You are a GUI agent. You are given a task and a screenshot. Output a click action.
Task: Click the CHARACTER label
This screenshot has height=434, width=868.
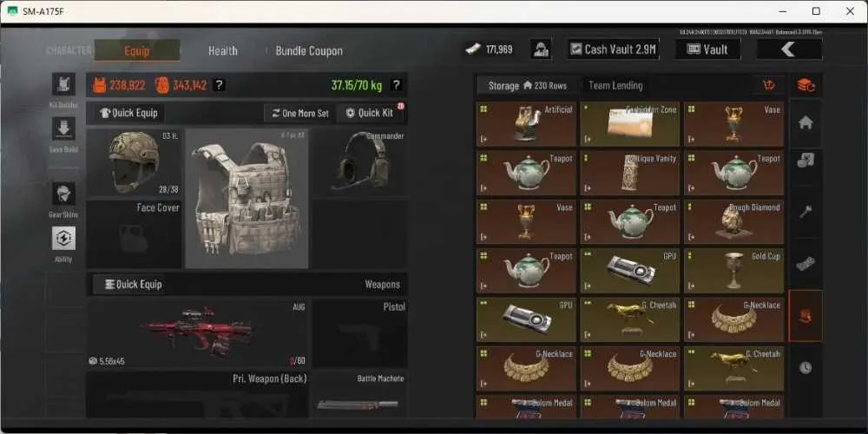(69, 51)
